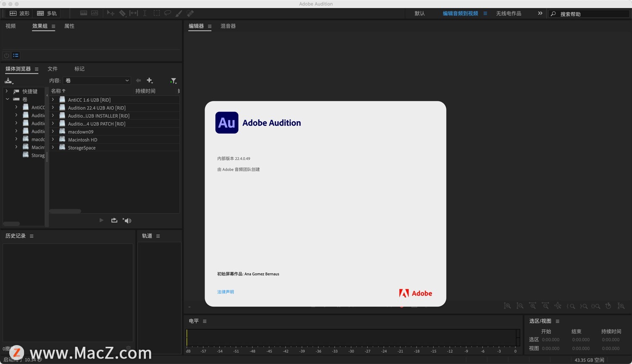Switch to Multitrack (多轨) editor view

tap(47, 13)
